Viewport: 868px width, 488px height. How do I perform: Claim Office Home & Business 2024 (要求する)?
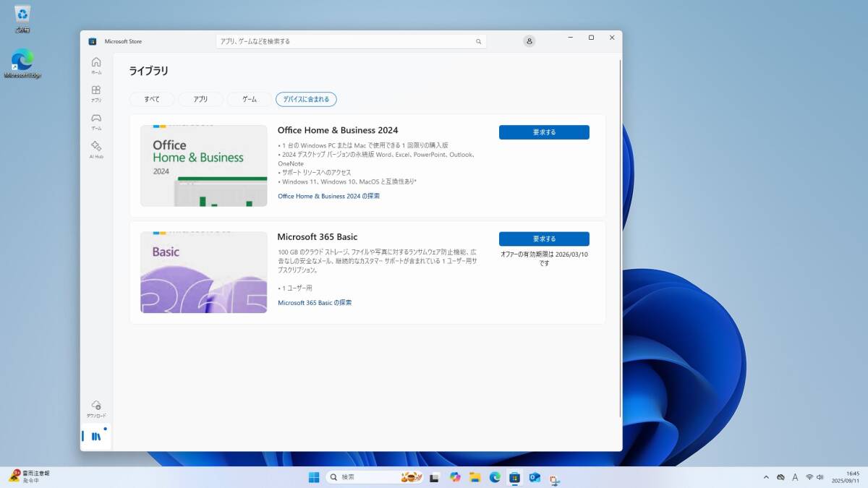tap(544, 132)
